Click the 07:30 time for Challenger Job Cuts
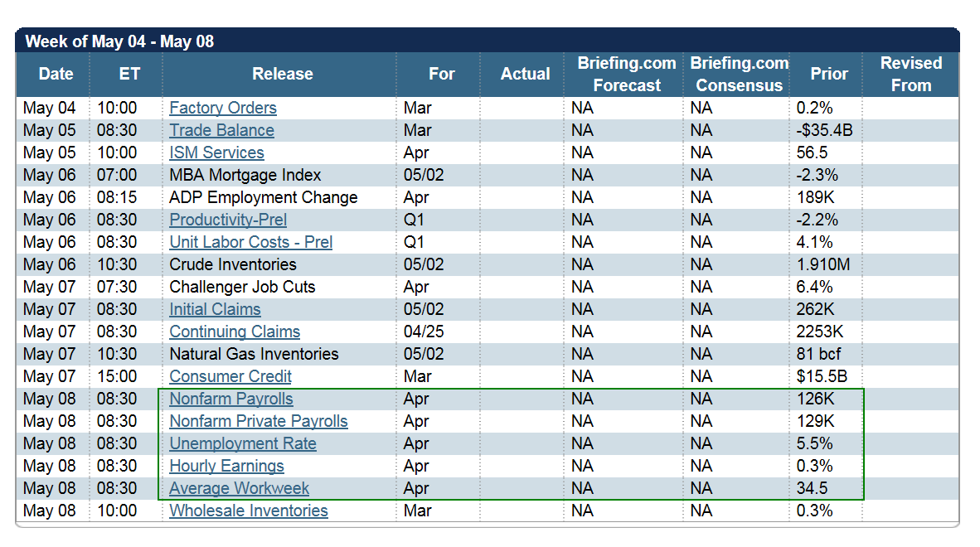 pos(117,288)
